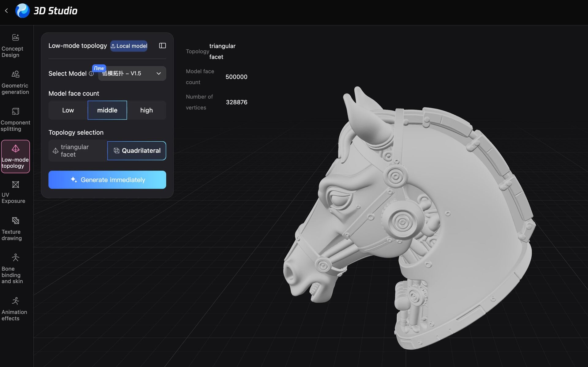Set model face count to Low

[68, 110]
